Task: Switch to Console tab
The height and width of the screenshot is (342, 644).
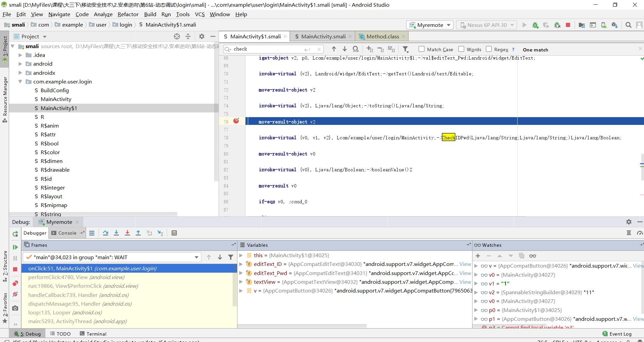Action: pos(67,233)
